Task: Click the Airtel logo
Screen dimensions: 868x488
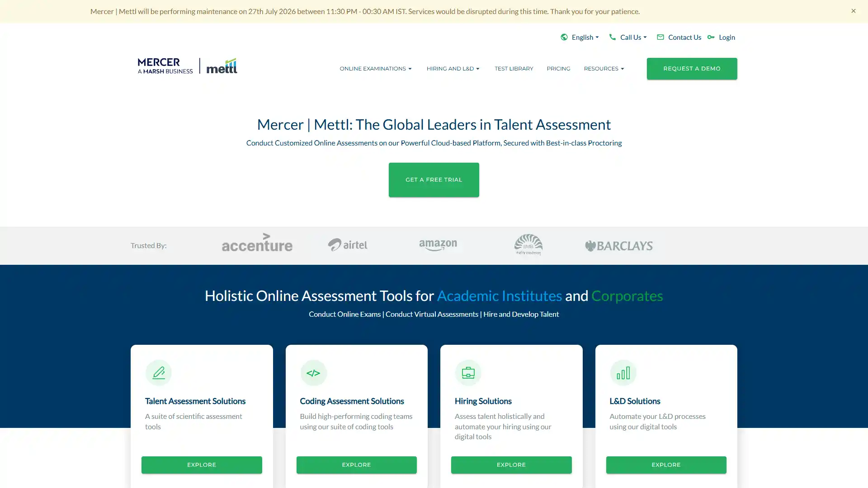Action: coord(348,244)
